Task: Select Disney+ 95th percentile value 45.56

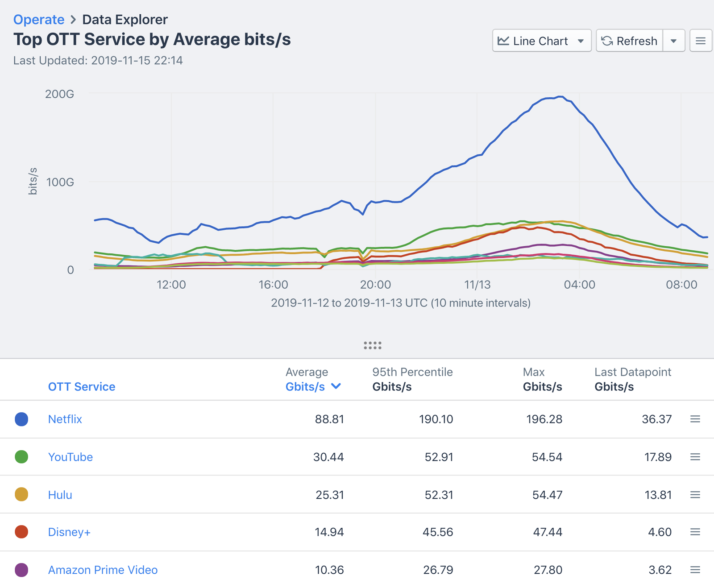Action: (438, 532)
